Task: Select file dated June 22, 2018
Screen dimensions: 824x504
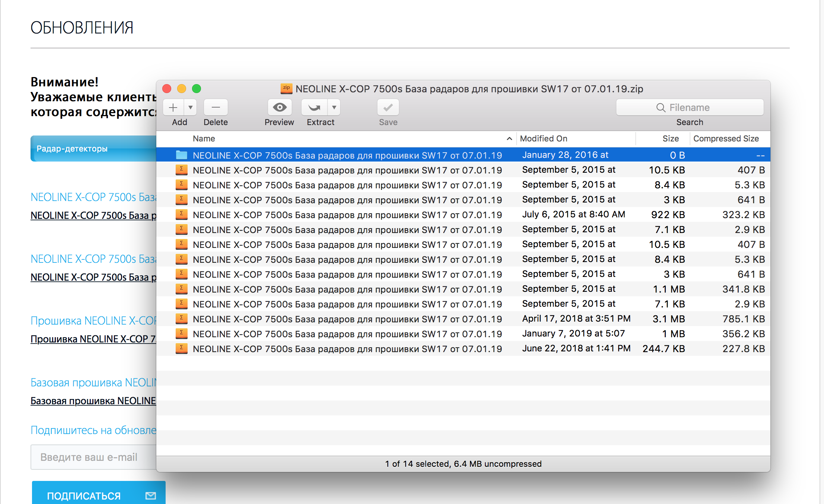Action: 463,348
